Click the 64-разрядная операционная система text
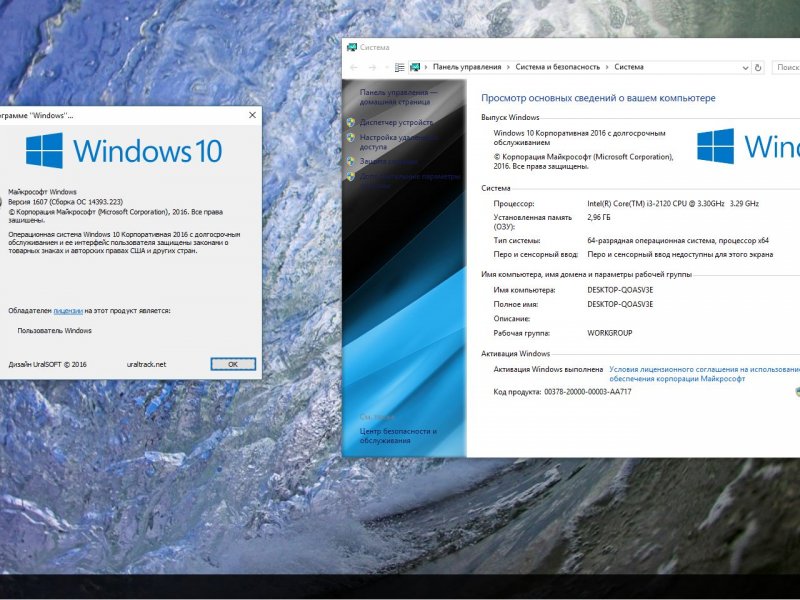 pyautogui.click(x=678, y=240)
